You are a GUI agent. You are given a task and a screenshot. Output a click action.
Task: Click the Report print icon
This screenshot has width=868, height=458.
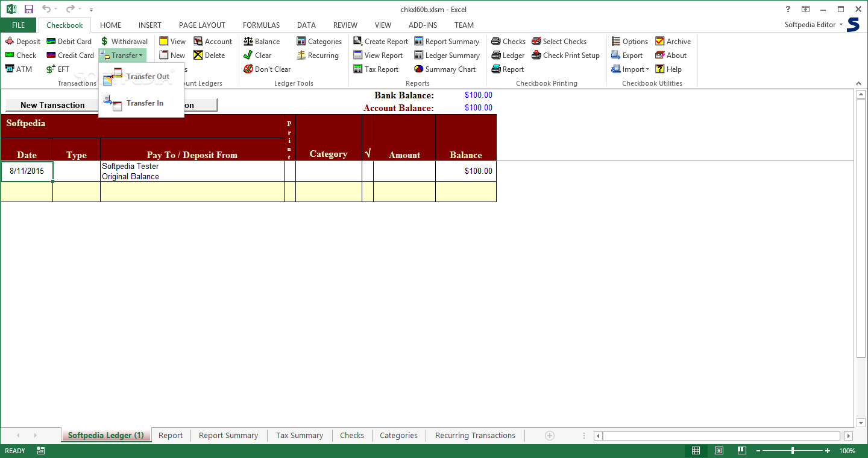click(x=496, y=69)
